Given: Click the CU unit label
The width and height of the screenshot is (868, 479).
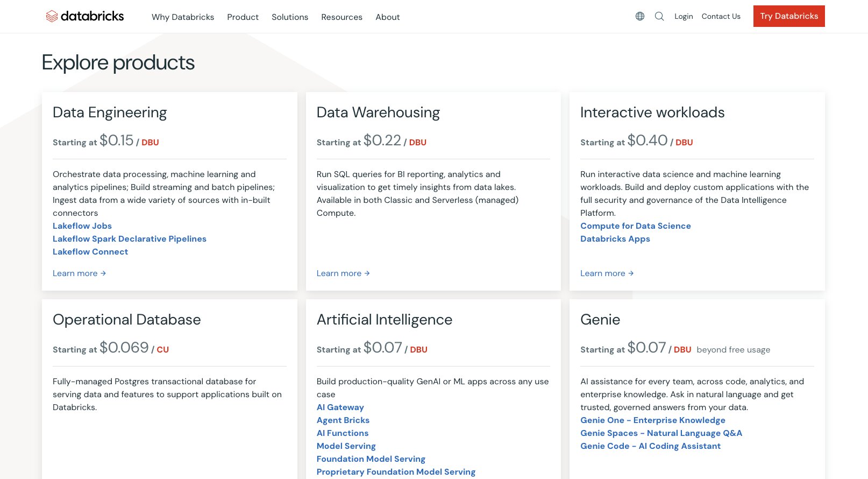Looking at the screenshot, I should click(163, 350).
